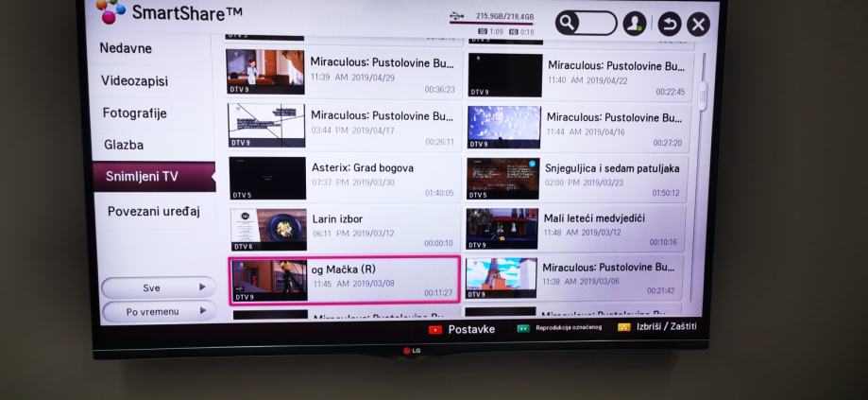The image size is (868, 400).
Task: Click thumbnail of Miraculous 2019/04/16
Action: click(x=503, y=128)
